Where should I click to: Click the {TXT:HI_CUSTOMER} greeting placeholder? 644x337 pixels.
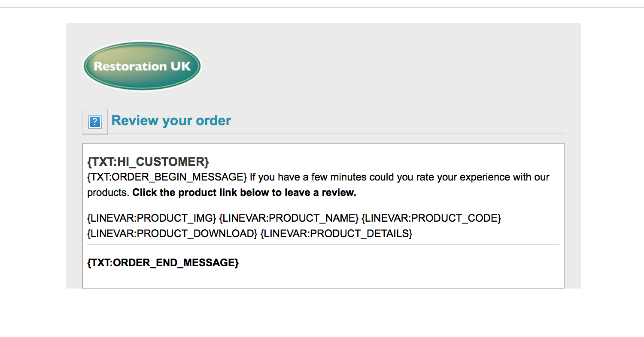coord(148,162)
